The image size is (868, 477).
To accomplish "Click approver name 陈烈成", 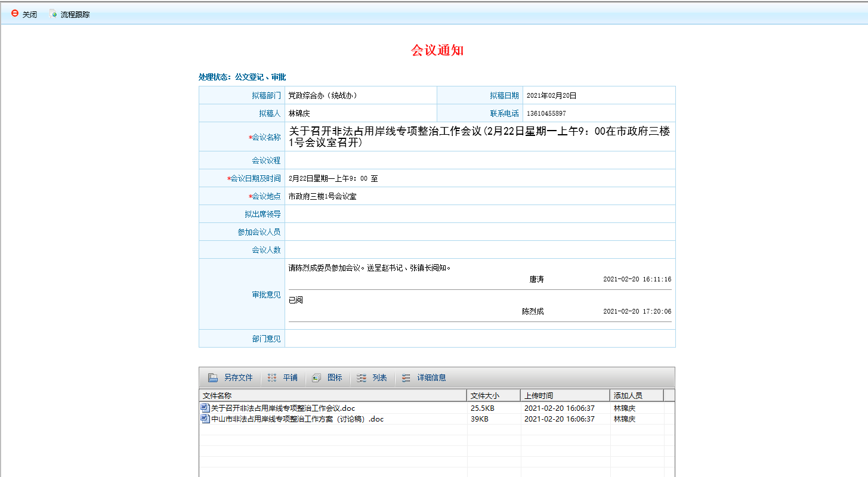I will (x=533, y=311).
